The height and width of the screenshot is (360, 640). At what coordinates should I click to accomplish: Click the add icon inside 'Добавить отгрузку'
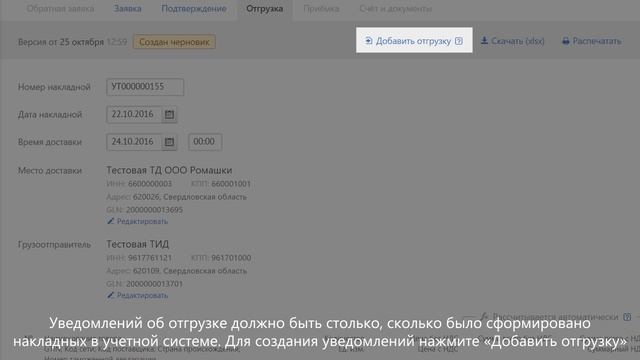[368, 40]
